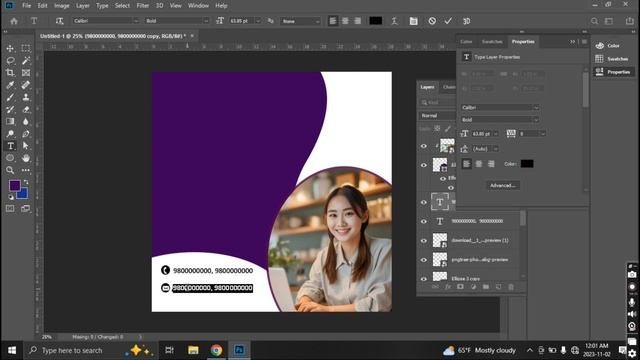640x360 pixels.
Task: Open tracking value dropdown in Properties
Action: click(542, 133)
